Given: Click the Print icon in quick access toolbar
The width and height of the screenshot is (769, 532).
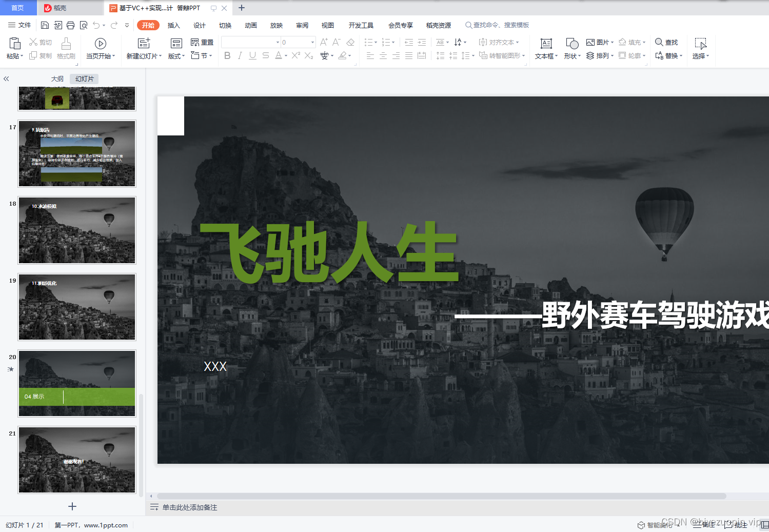Looking at the screenshot, I should point(70,25).
